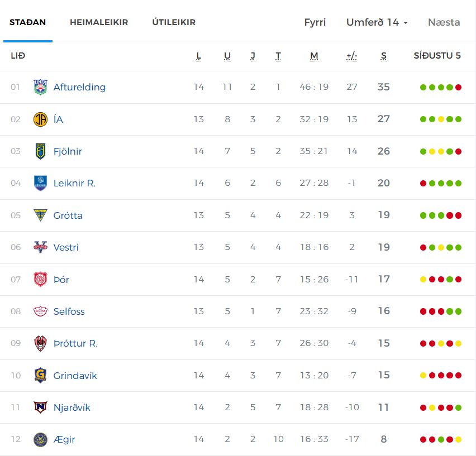Viewport: 476px width, 456px height.
Task: Switch to the Útileikir tab
Action: pyautogui.click(x=174, y=22)
